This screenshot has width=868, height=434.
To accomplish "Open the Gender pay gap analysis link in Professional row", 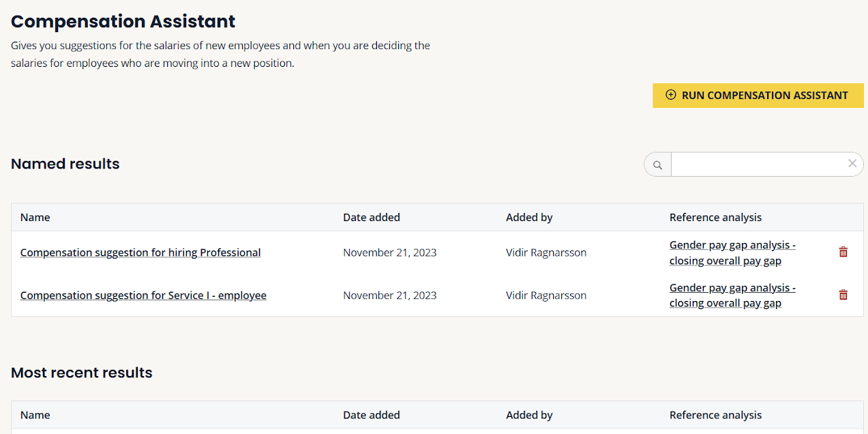I will 732,252.
